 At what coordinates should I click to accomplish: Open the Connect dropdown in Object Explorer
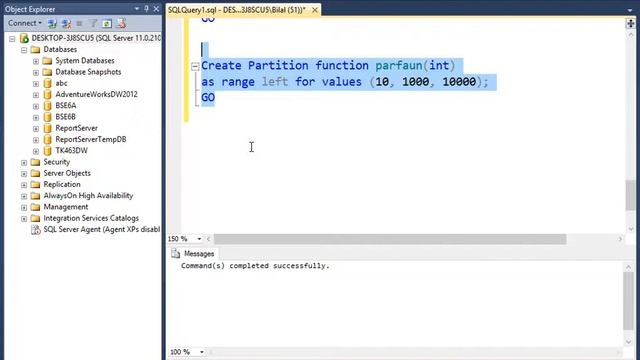click(25, 23)
